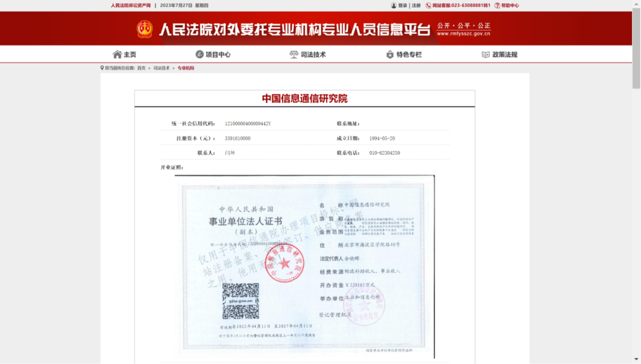Click the 帮助中心 link
The height and width of the screenshot is (364, 641).
(x=510, y=5)
